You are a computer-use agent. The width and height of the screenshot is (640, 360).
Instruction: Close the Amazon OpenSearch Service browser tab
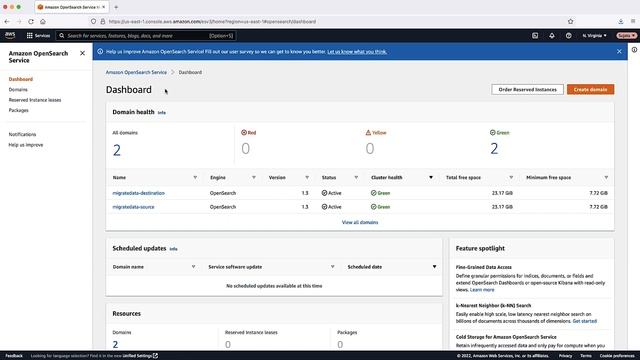pos(104,7)
